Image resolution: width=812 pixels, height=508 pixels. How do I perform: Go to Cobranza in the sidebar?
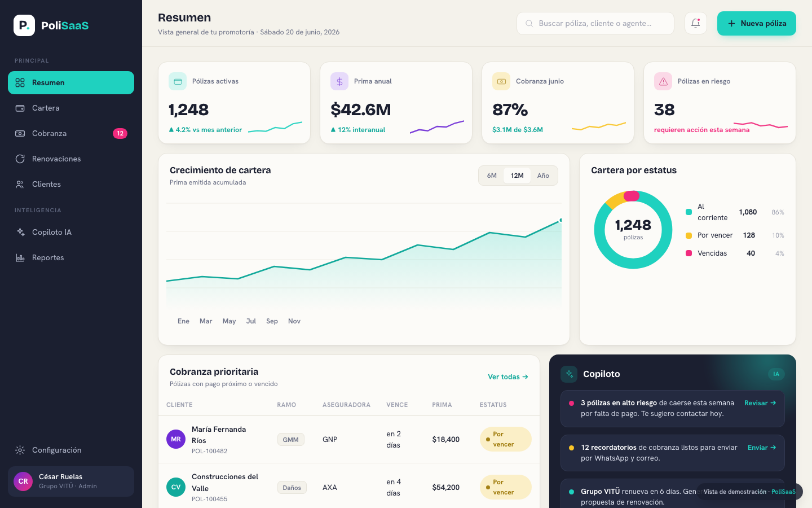coord(71,133)
